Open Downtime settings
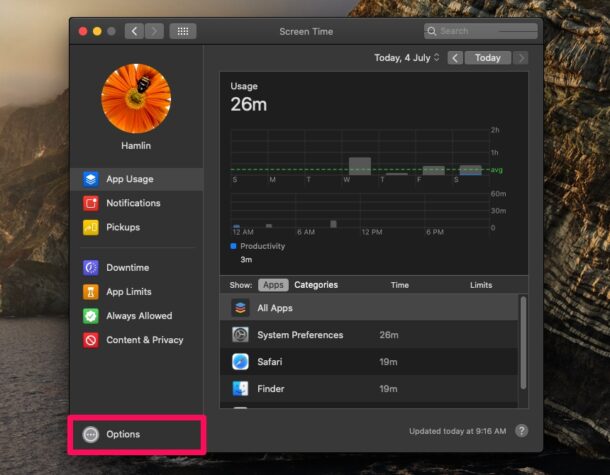Image resolution: width=610 pixels, height=475 pixels. pyautogui.click(x=127, y=268)
